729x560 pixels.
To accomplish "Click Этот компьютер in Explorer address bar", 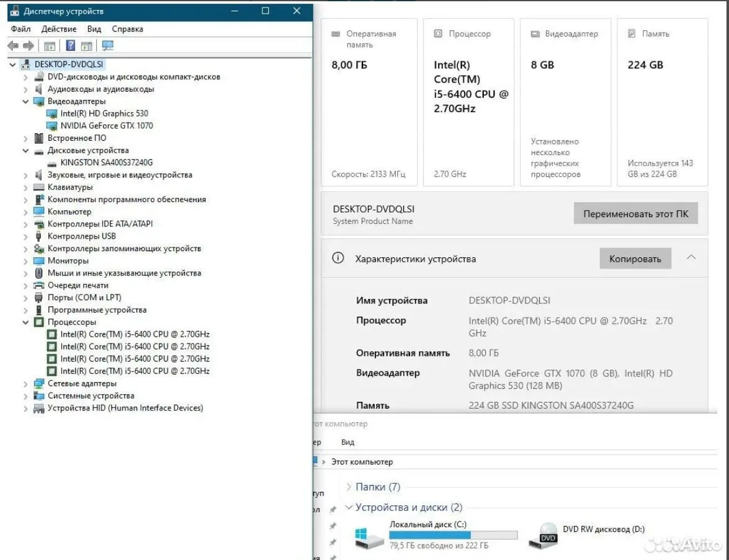I will 362,462.
